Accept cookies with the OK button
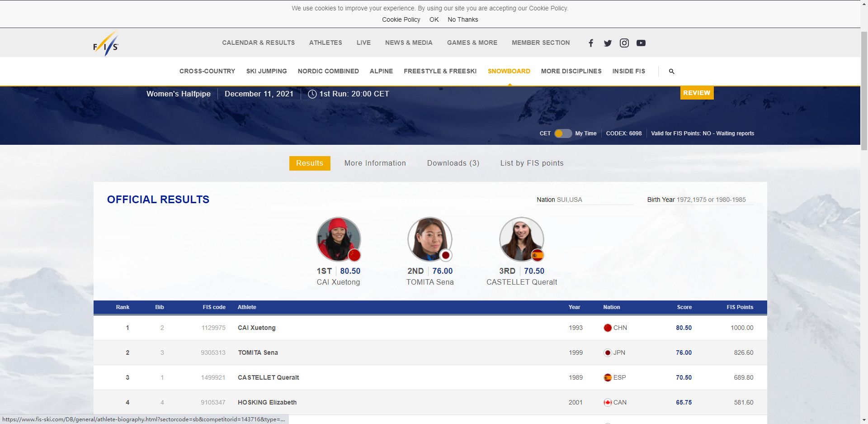This screenshot has height=424, width=868. pos(434,19)
